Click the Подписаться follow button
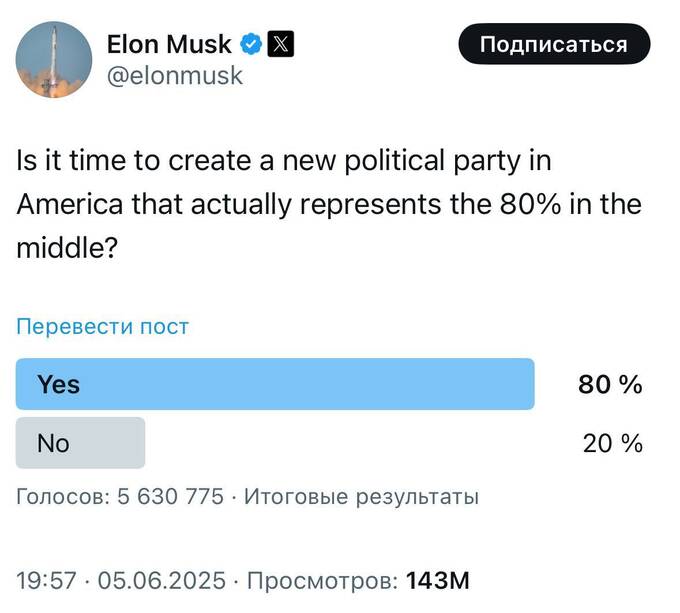The image size is (680, 613). (x=554, y=44)
